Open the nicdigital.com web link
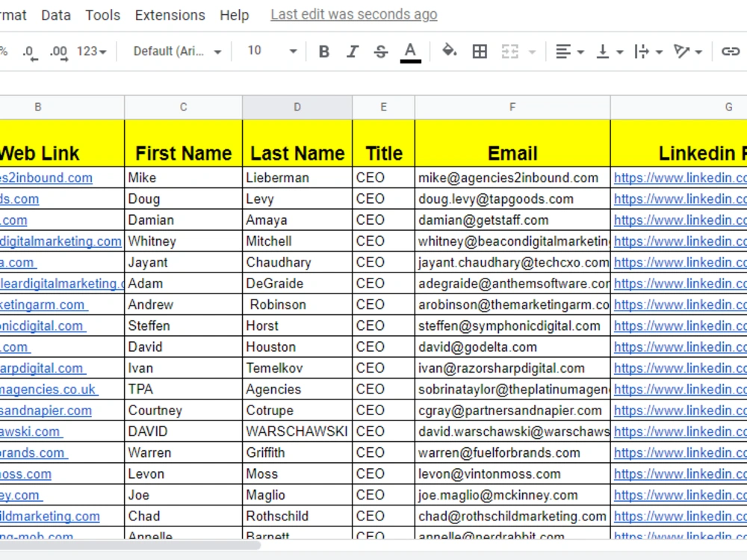This screenshot has width=747, height=560. 43,326
